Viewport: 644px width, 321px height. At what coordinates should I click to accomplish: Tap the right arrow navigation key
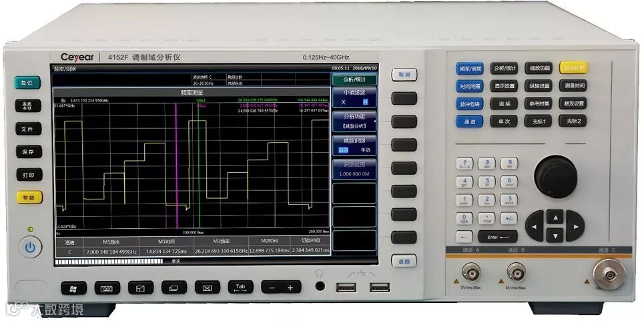click(x=575, y=226)
